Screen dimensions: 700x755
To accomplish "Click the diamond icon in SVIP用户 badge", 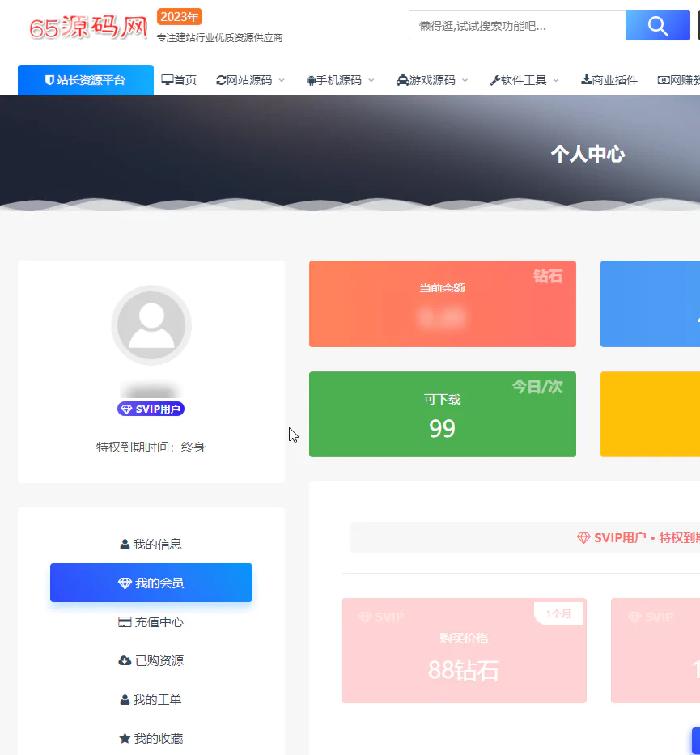I will (126, 409).
